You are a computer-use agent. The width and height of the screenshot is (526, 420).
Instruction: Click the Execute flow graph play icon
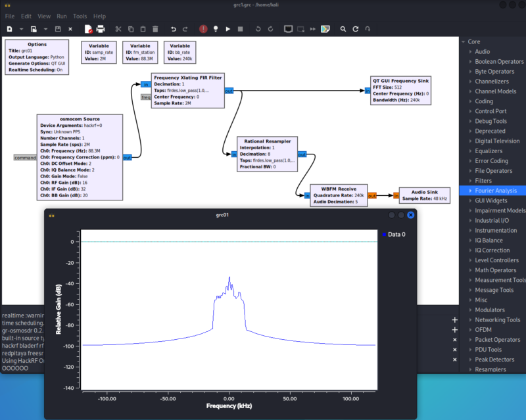(x=227, y=29)
